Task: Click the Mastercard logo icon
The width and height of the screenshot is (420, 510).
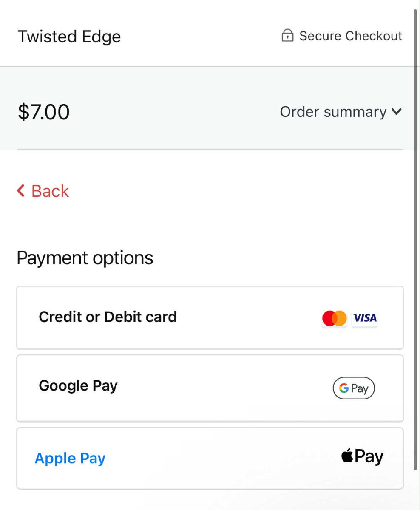Action: coord(334,318)
